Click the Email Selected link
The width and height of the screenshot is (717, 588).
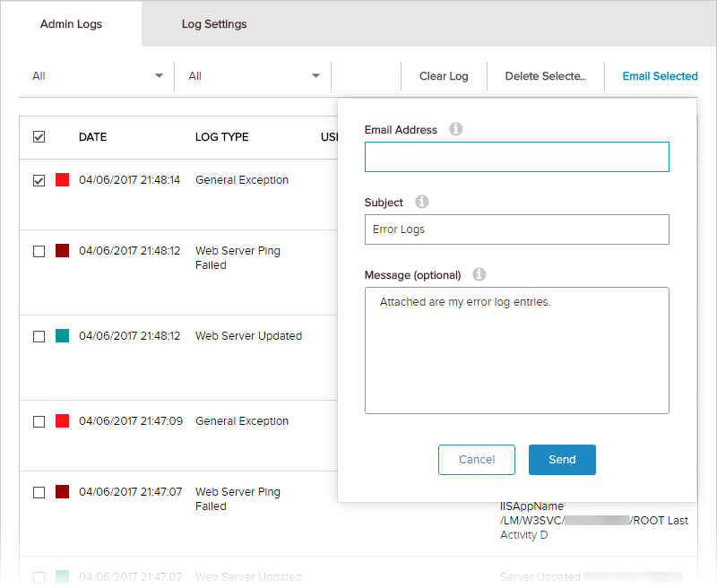(660, 76)
